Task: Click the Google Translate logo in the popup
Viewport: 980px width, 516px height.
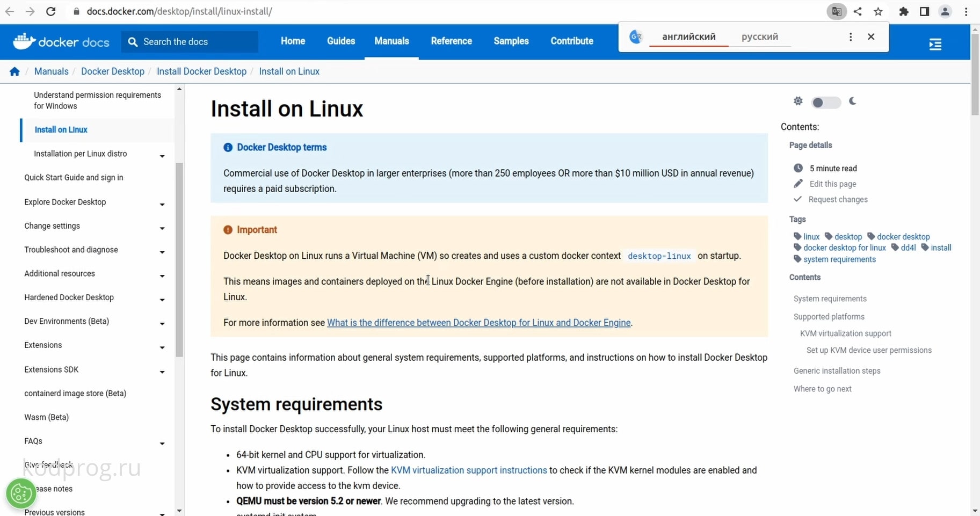Action: 636,37
